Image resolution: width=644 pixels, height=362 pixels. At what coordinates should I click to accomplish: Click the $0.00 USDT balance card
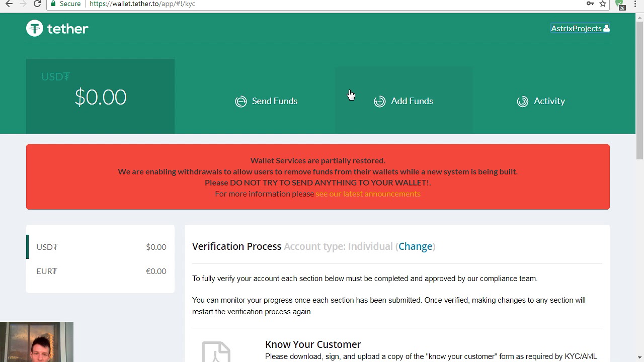pyautogui.click(x=101, y=97)
